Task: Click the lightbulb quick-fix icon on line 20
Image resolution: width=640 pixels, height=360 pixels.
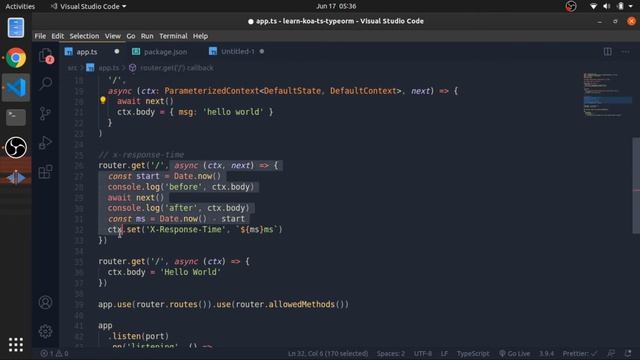Action: pyautogui.click(x=103, y=100)
